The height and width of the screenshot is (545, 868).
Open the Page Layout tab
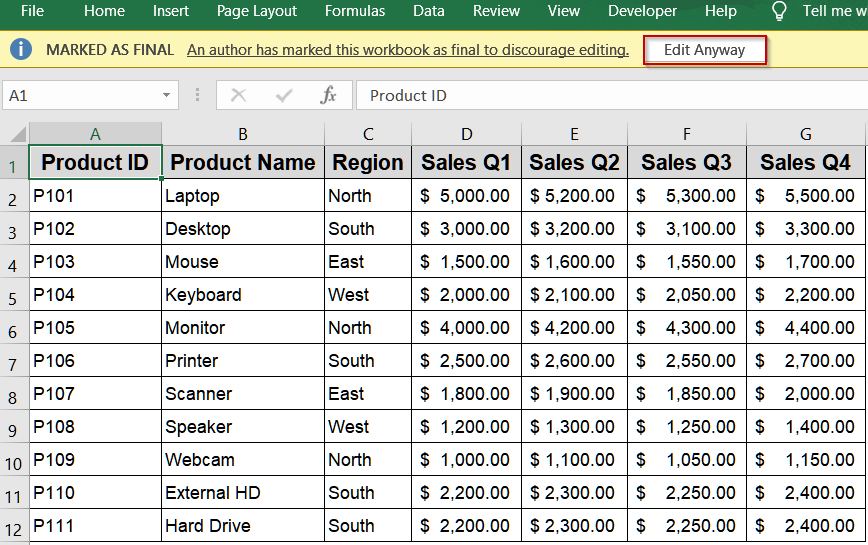pyautogui.click(x=256, y=11)
